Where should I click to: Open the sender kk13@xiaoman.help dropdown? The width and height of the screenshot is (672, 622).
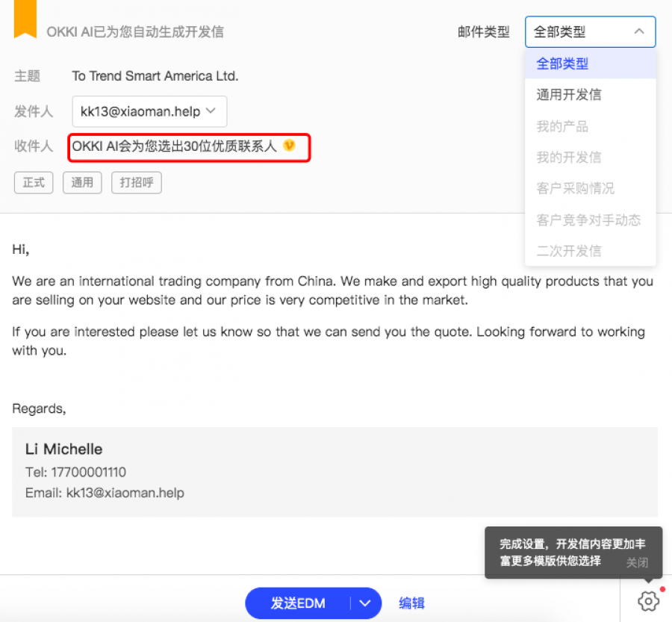149,111
